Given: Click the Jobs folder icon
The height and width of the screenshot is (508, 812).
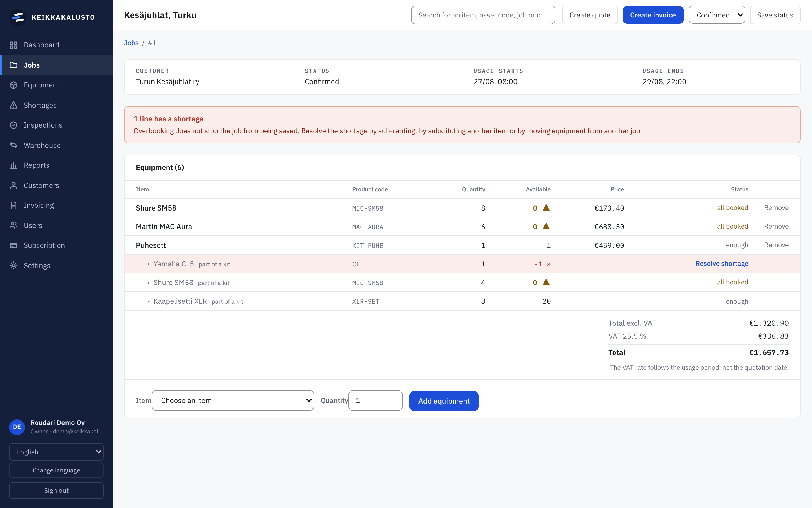Looking at the screenshot, I should (14, 65).
